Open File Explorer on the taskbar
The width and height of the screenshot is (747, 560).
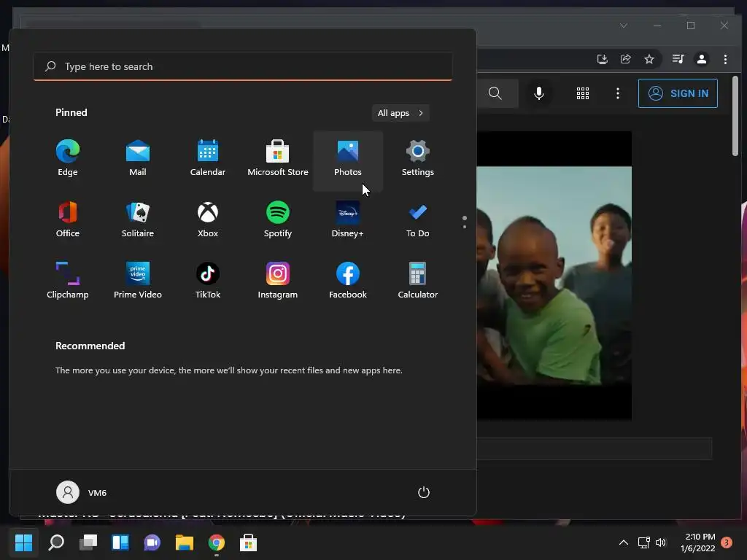point(185,542)
